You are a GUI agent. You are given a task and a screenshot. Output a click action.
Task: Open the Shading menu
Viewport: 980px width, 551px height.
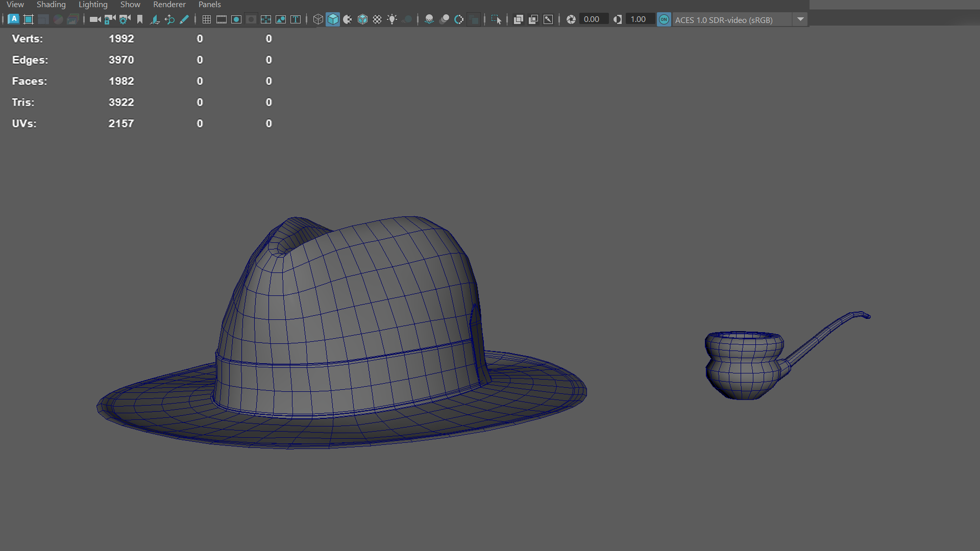51,5
